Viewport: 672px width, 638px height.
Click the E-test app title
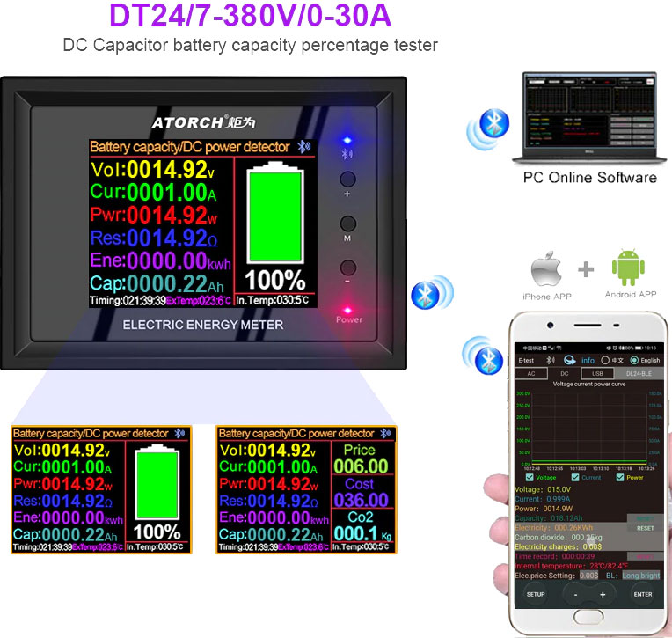pyautogui.click(x=526, y=361)
